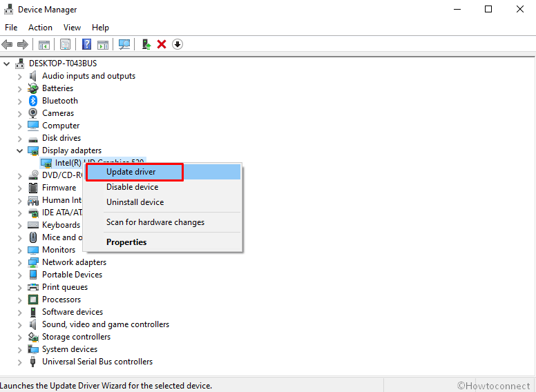The width and height of the screenshot is (536, 392).
Task: Expand the Network adapters node
Action: (20, 263)
